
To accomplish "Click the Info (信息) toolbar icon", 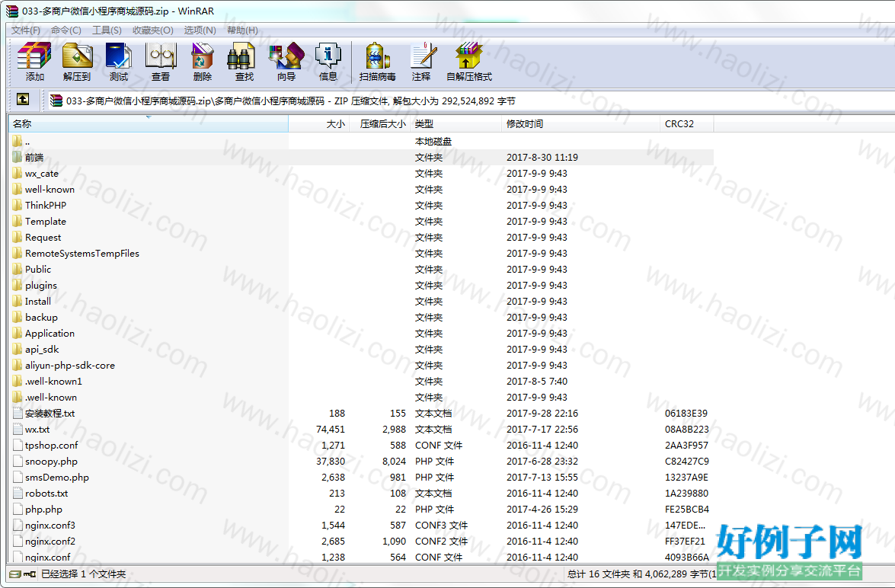I will (328, 62).
